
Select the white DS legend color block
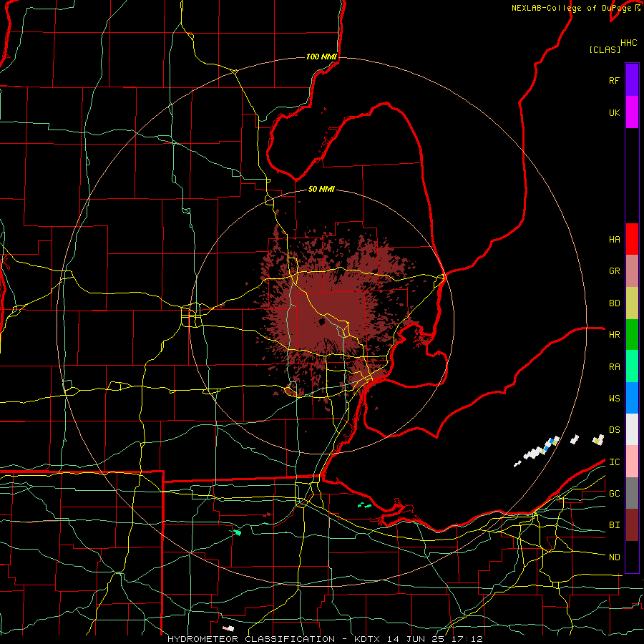tap(632, 429)
